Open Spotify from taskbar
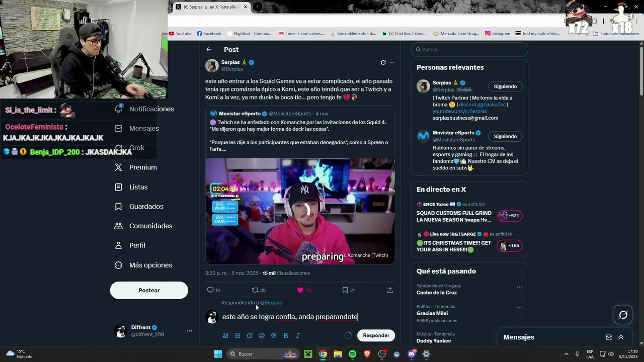644x362 pixels. coord(352,354)
